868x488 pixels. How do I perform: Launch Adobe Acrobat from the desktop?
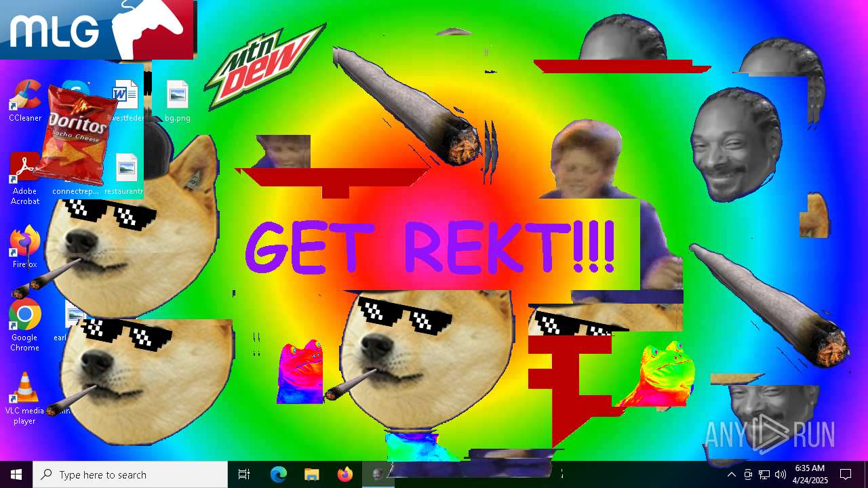point(25,178)
